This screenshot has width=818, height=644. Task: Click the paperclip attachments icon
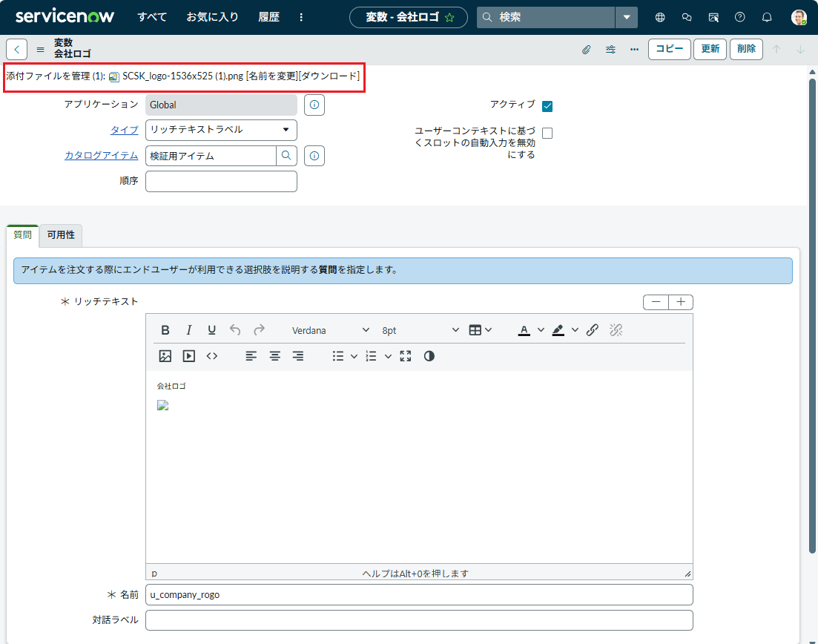(x=586, y=50)
